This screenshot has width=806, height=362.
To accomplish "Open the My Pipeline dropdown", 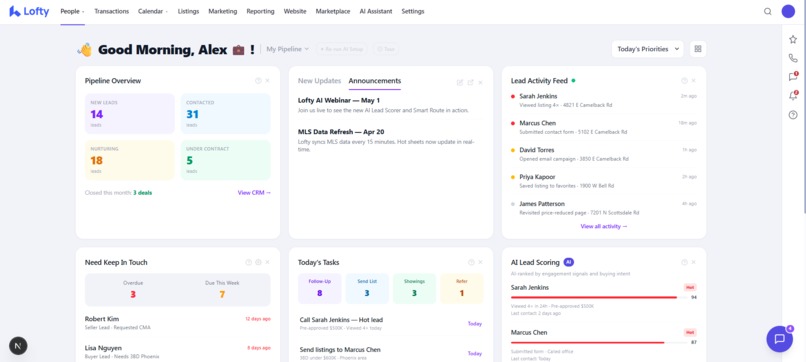I will [x=287, y=49].
